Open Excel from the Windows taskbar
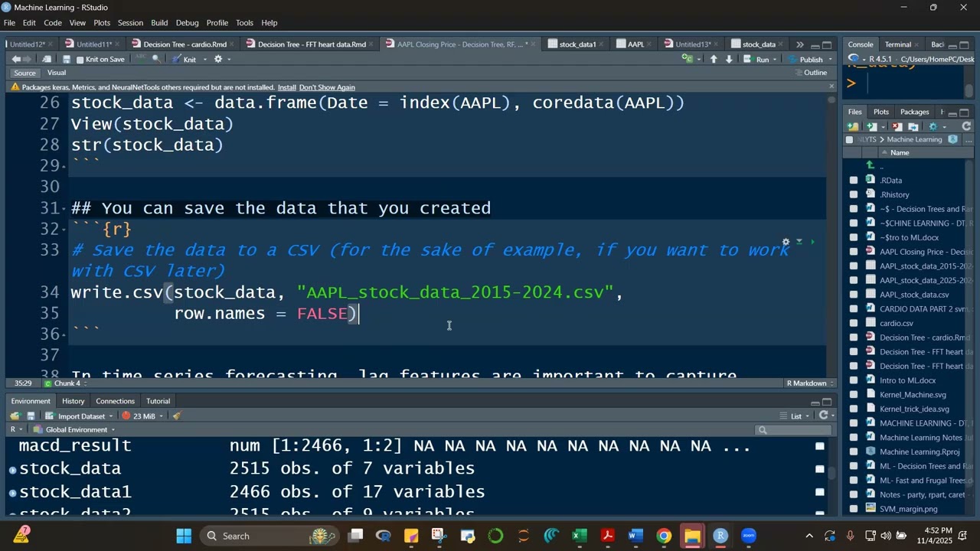 (580, 536)
